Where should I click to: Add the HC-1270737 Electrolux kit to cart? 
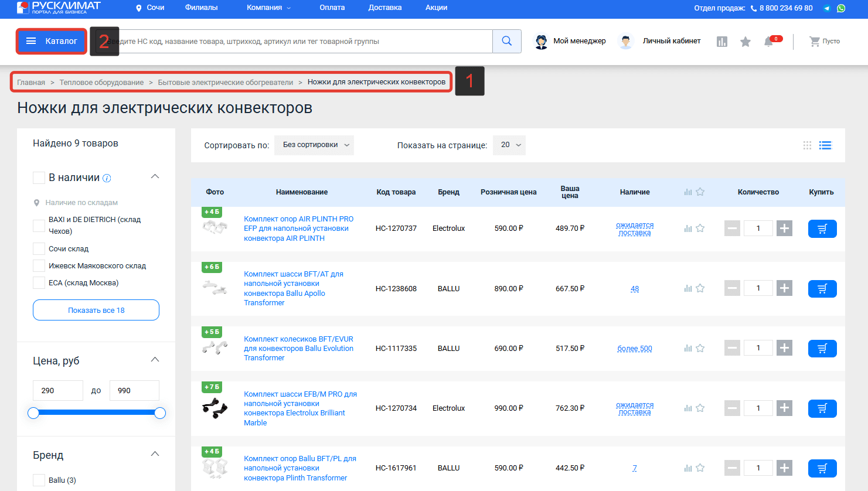(822, 229)
